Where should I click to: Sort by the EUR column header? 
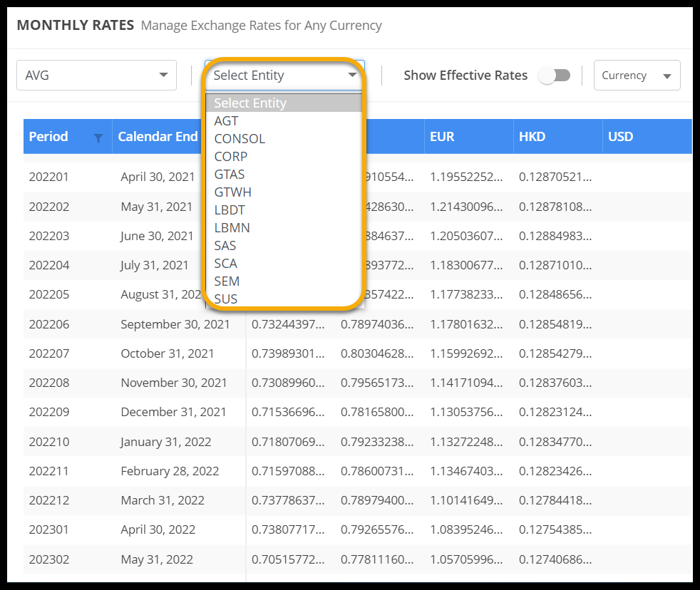pyautogui.click(x=442, y=137)
